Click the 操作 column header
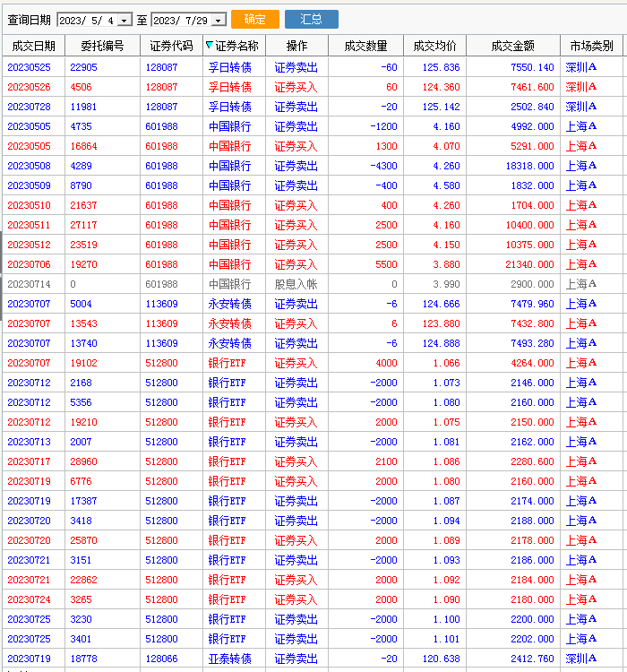 click(297, 46)
